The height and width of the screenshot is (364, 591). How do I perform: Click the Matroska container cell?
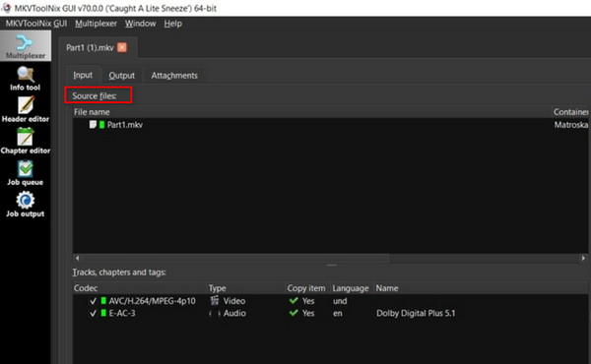click(570, 125)
